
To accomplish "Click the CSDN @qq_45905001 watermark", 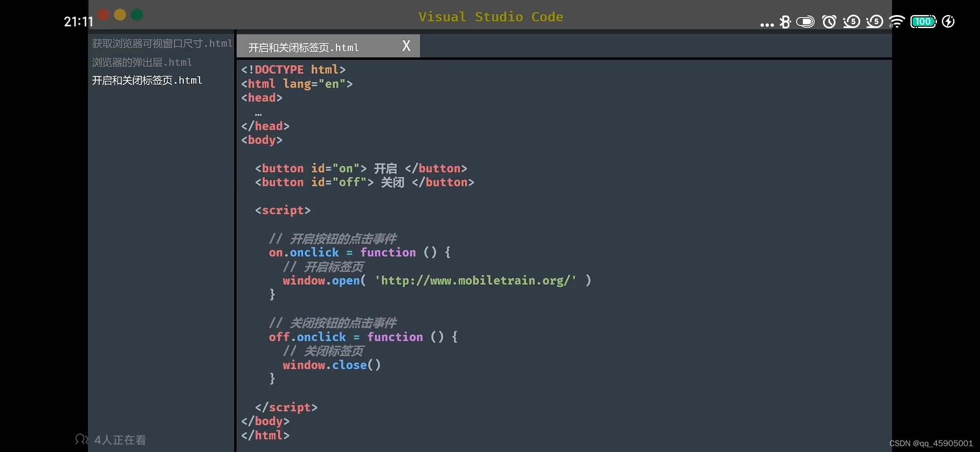I will tap(931, 443).
